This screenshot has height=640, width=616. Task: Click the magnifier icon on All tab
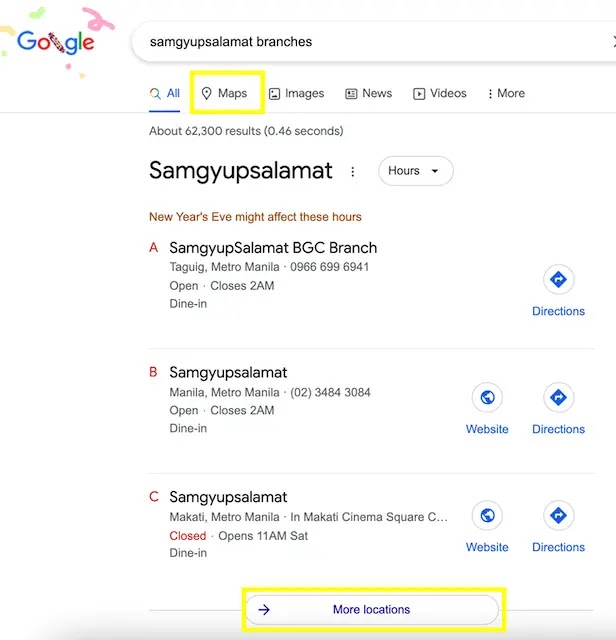point(155,93)
